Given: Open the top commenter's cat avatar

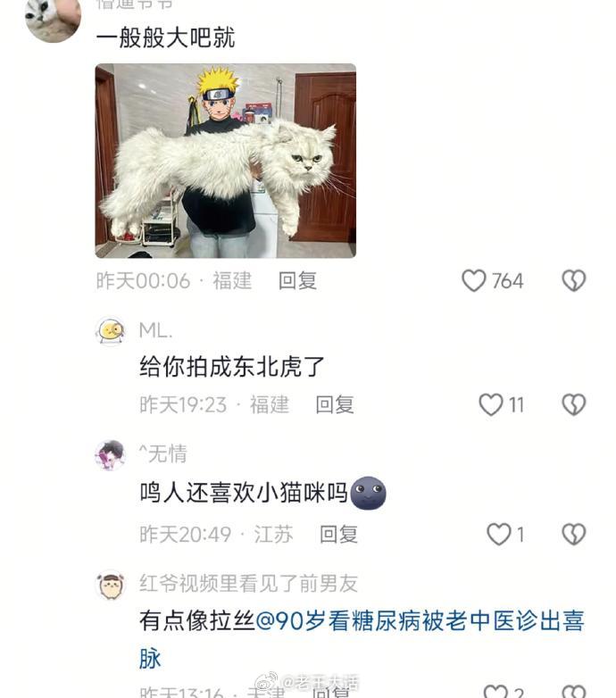Looking at the screenshot, I should (x=53, y=17).
